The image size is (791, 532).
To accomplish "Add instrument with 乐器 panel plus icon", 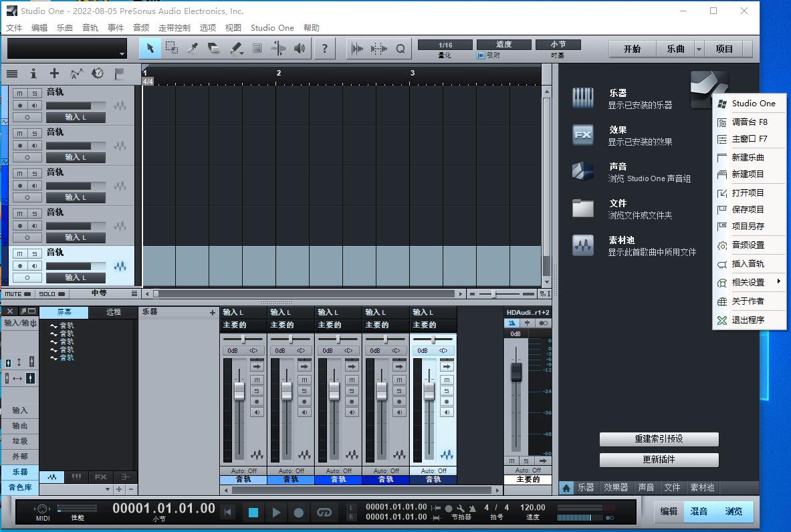I will point(213,313).
